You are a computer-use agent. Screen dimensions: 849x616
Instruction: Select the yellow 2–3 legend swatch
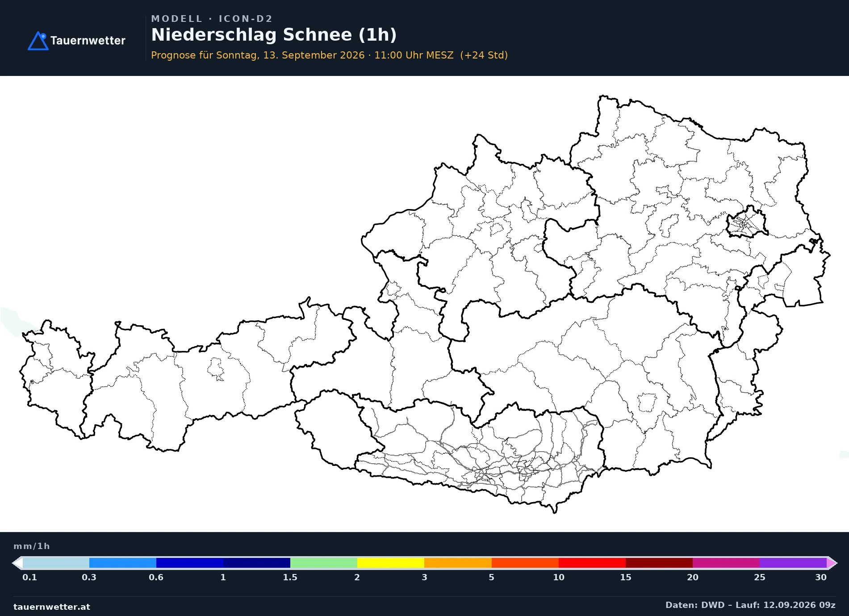pyautogui.click(x=391, y=563)
